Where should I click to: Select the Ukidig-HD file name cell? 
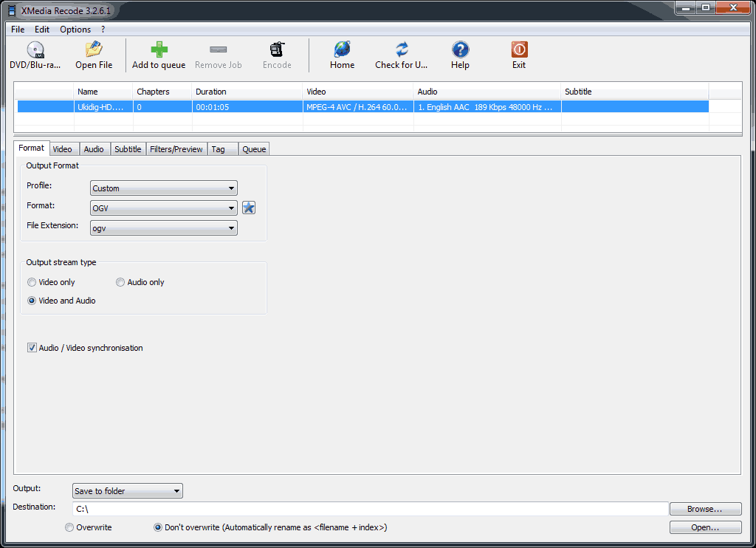pyautogui.click(x=103, y=107)
